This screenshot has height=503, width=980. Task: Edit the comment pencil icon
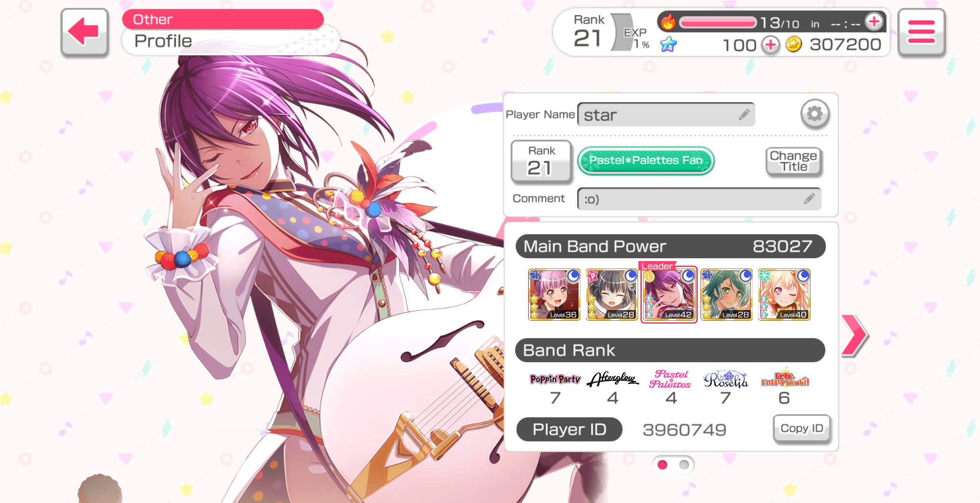point(810,199)
